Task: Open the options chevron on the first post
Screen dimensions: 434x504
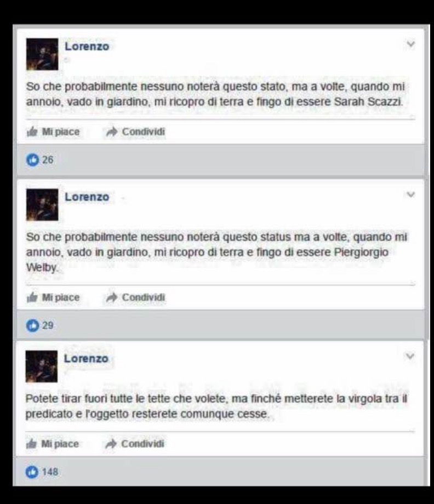Action: tap(410, 44)
